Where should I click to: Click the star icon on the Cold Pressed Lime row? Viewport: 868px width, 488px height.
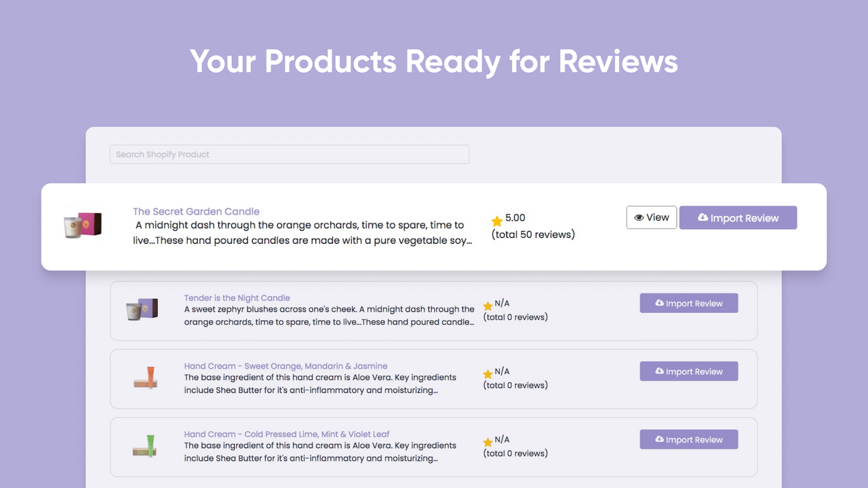pyautogui.click(x=488, y=441)
